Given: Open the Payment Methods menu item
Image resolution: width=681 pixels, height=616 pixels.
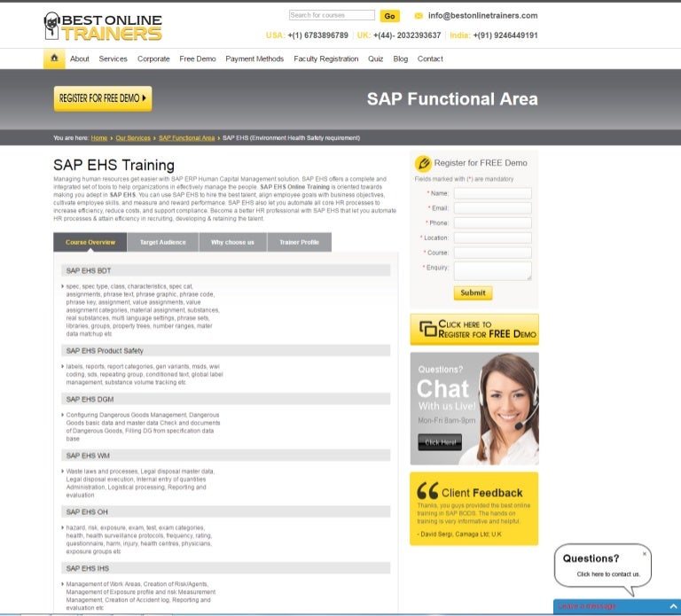Looking at the screenshot, I should tap(254, 58).
